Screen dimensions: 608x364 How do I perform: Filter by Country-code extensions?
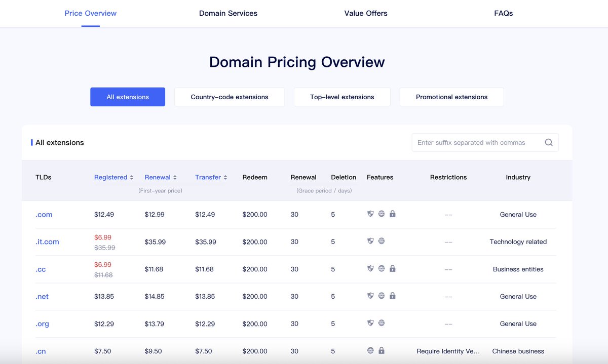click(230, 97)
